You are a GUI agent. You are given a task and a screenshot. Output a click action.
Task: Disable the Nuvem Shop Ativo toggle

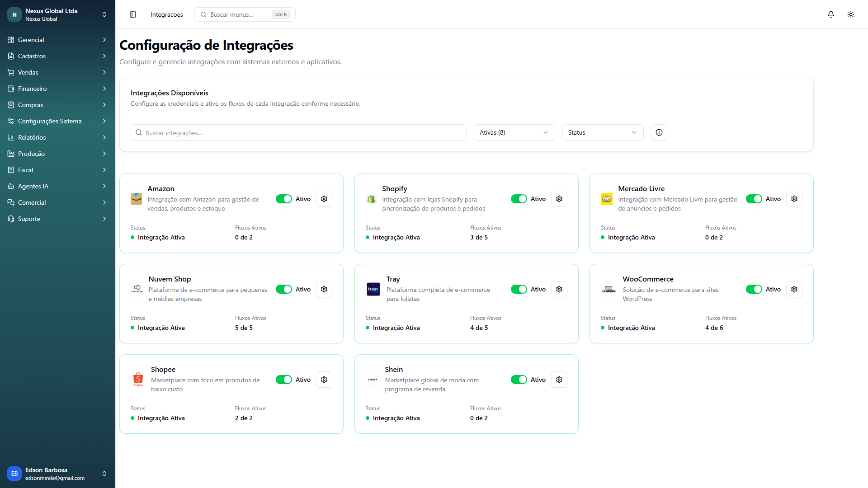pyautogui.click(x=284, y=289)
